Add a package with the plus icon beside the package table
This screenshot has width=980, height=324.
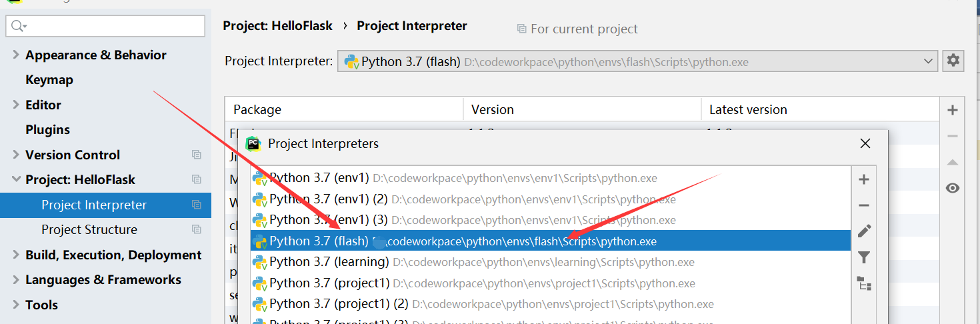pos(953,110)
